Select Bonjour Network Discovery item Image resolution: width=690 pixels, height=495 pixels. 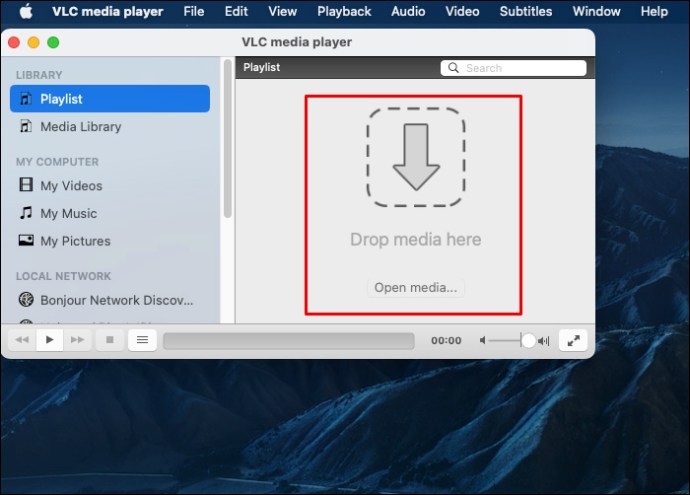(116, 300)
